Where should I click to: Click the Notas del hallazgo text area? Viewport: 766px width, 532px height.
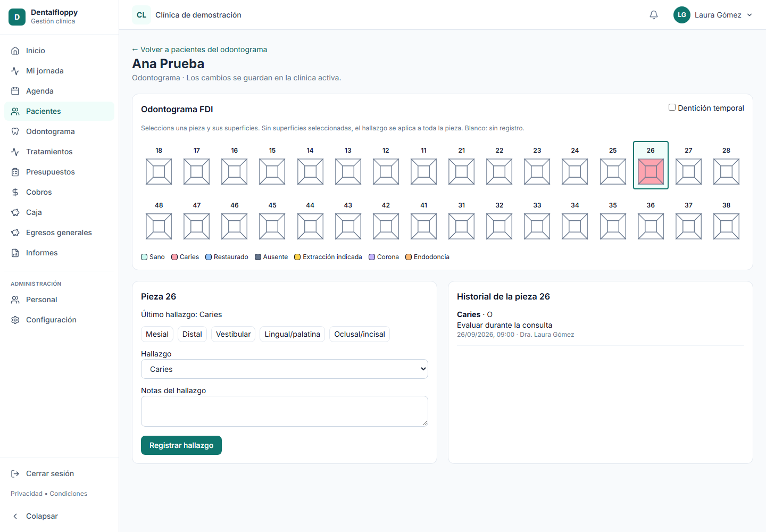tap(285, 411)
